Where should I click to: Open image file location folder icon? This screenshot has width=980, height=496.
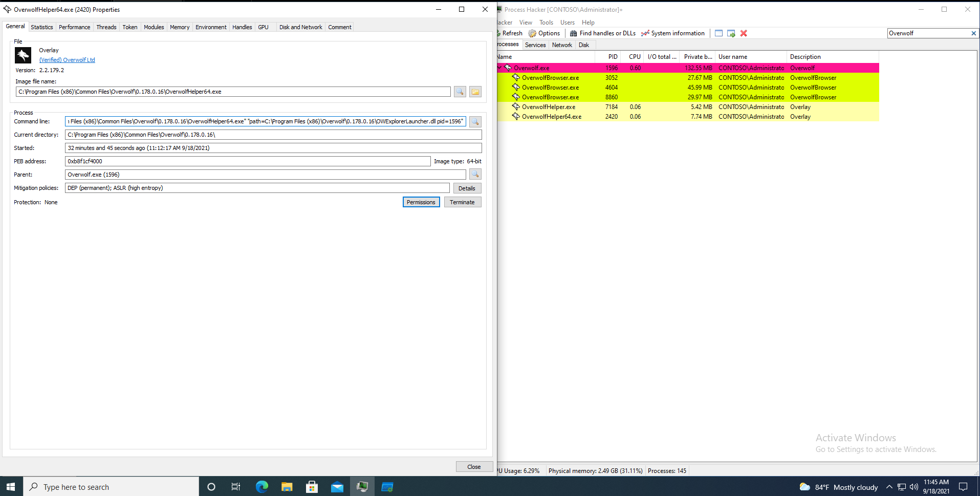point(475,92)
